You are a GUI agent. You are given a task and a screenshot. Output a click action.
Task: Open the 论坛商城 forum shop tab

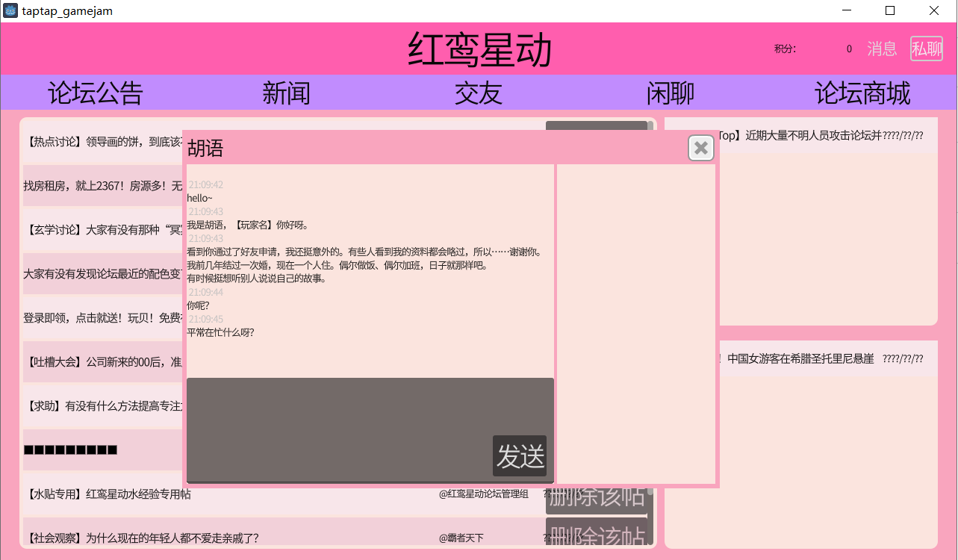tap(862, 93)
